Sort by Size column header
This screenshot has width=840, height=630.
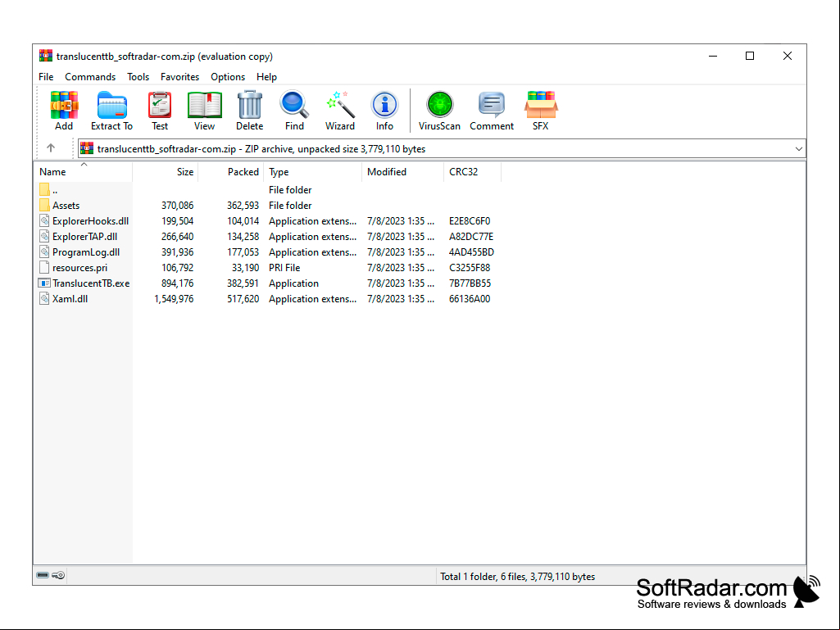pyautogui.click(x=165, y=172)
